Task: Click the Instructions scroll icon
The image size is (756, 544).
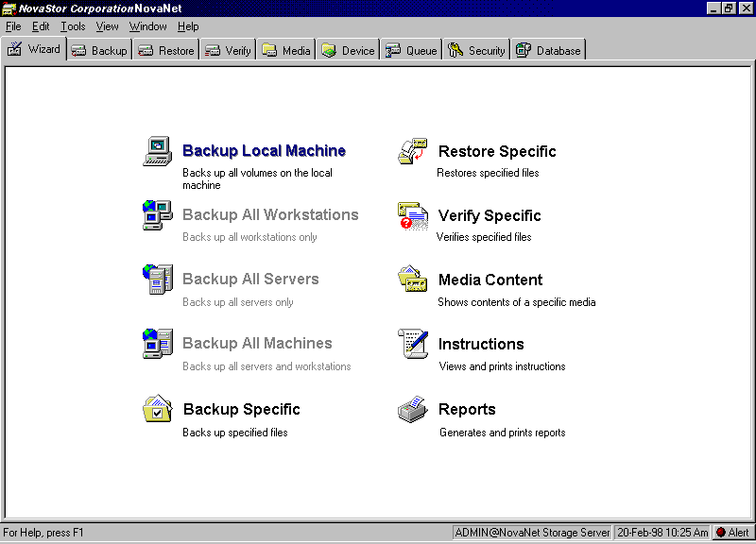Action: (x=413, y=345)
